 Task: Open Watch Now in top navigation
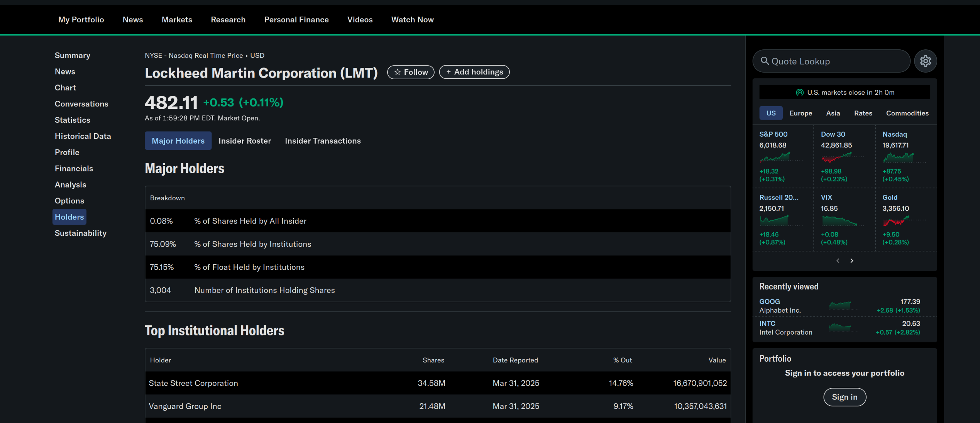[412, 20]
